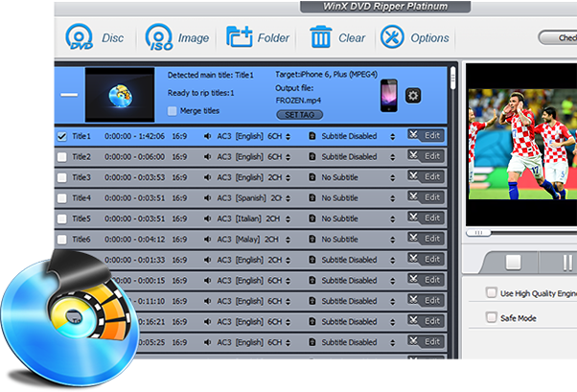
Task: Click the iPhone target device icon
Action: 389,94
